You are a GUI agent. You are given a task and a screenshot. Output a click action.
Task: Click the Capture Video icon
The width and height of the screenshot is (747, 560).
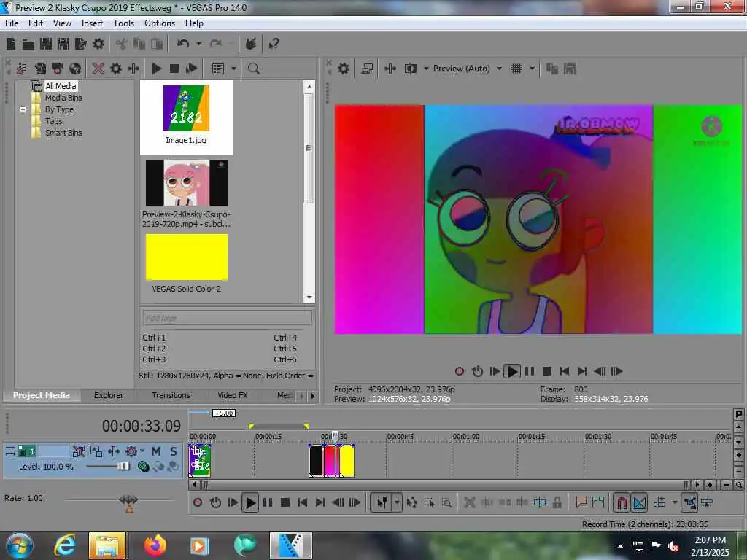click(x=58, y=69)
